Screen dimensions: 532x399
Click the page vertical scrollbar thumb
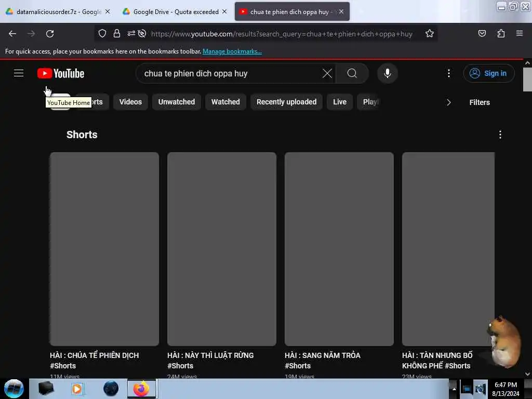(x=527, y=79)
